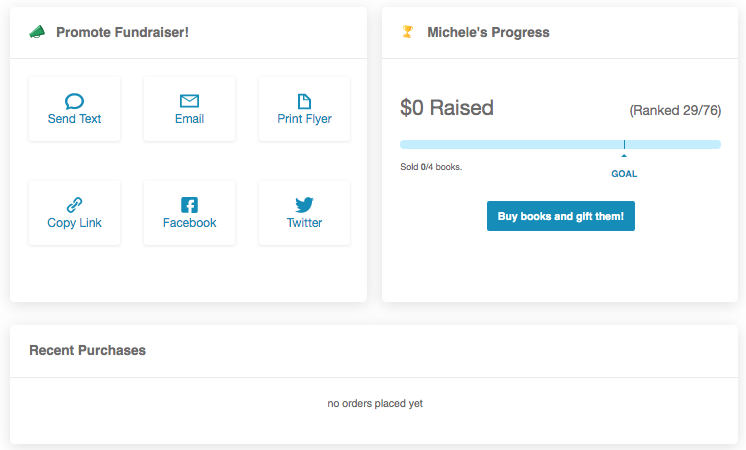Share via the Facebook label
The height and width of the screenshot is (450, 746).
coord(189,223)
